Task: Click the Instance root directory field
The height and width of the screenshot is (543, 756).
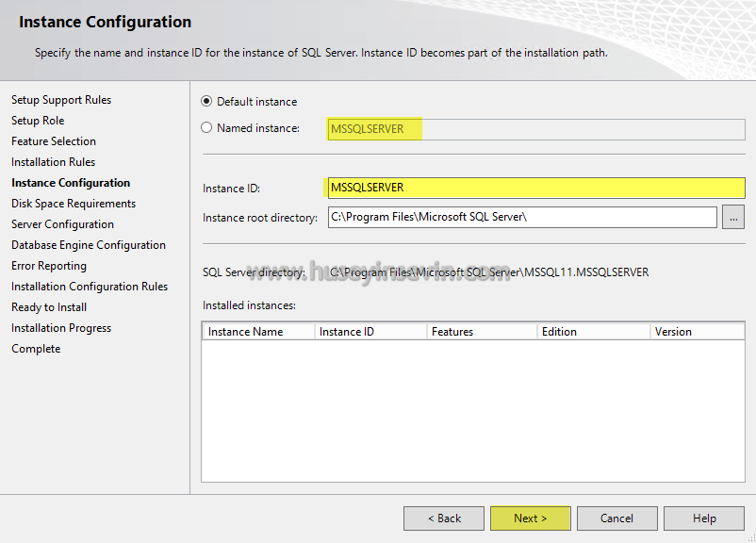Action: coord(522,217)
